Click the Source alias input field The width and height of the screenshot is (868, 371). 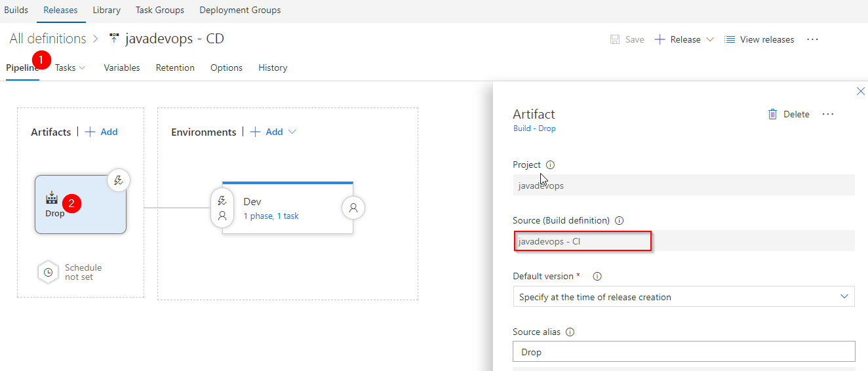(x=684, y=351)
